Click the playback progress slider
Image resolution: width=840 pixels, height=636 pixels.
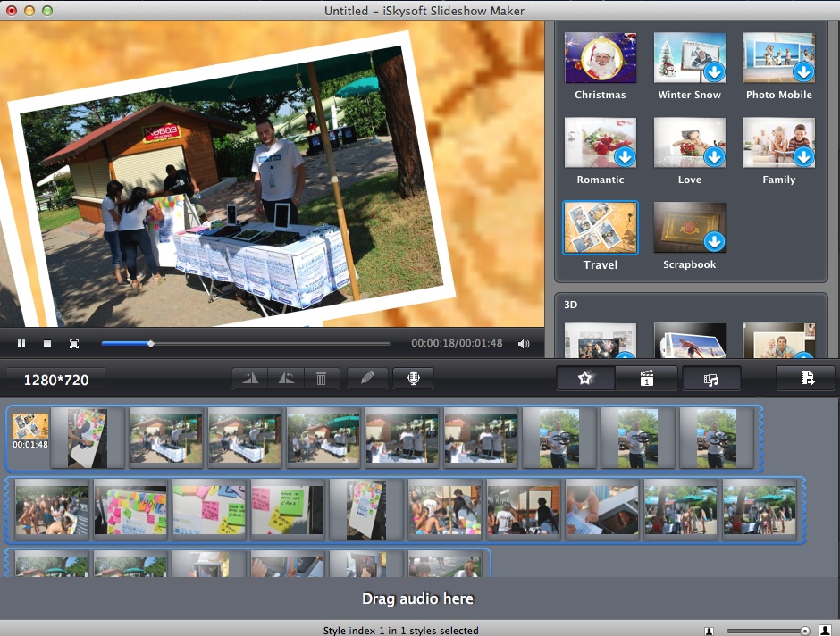coord(150,343)
